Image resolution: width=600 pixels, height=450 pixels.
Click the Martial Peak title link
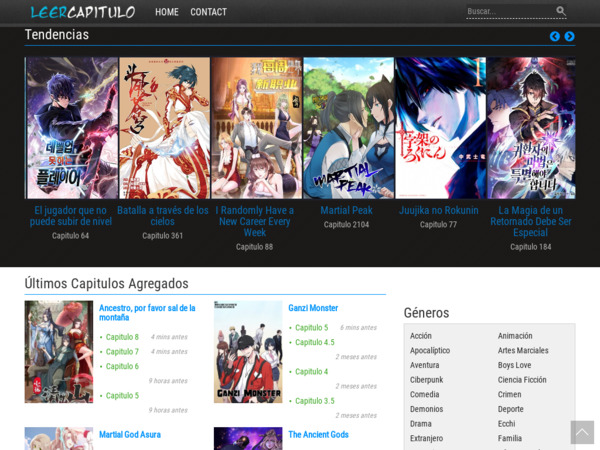tap(346, 210)
